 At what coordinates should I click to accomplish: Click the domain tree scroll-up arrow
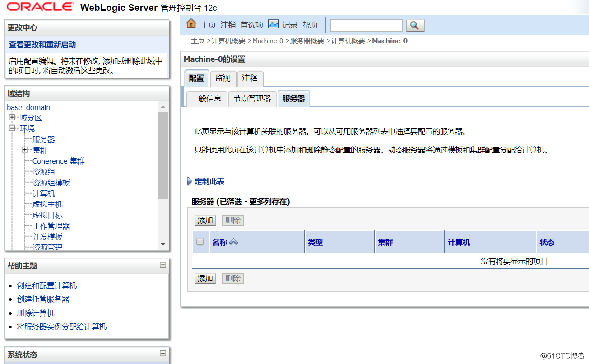pos(163,107)
